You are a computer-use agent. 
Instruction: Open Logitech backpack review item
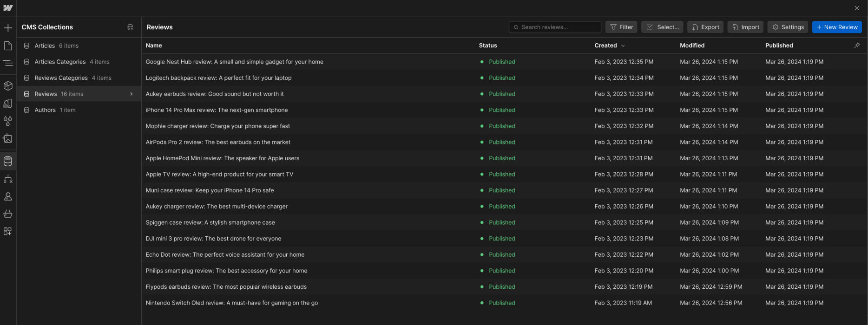click(218, 78)
